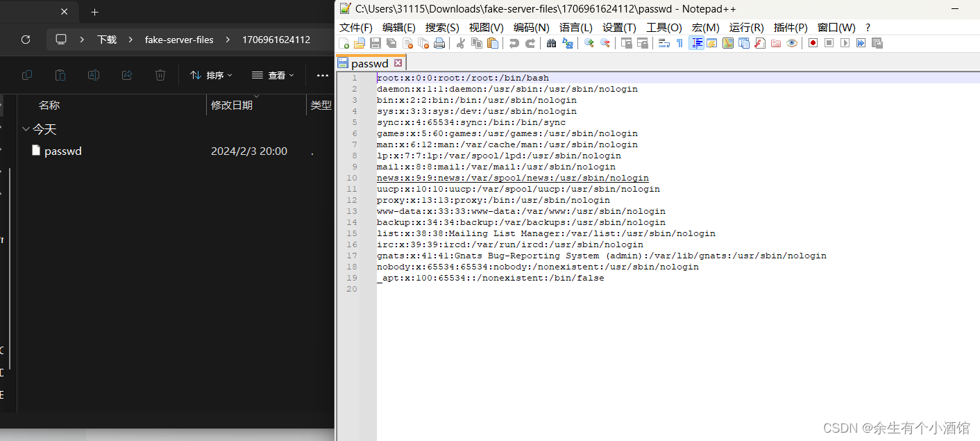Expand chevron before fake-server-files in address bar
This screenshot has height=441, width=980.
[x=130, y=40]
